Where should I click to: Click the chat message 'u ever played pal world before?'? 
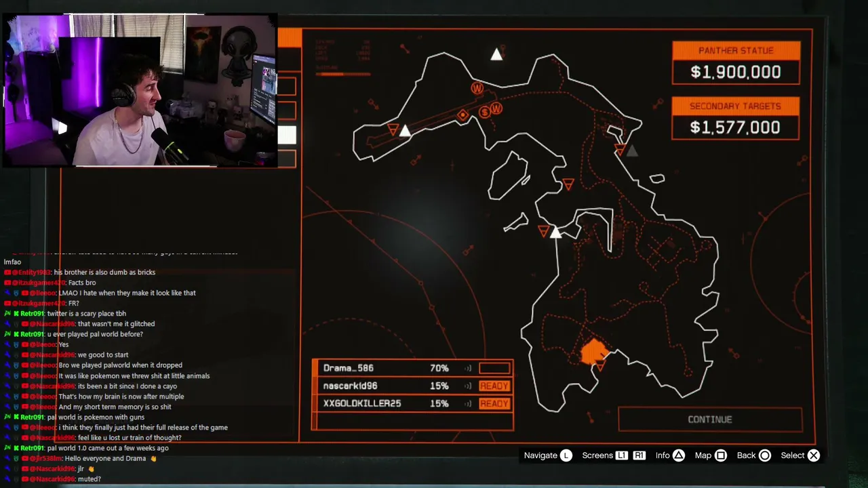(x=95, y=334)
